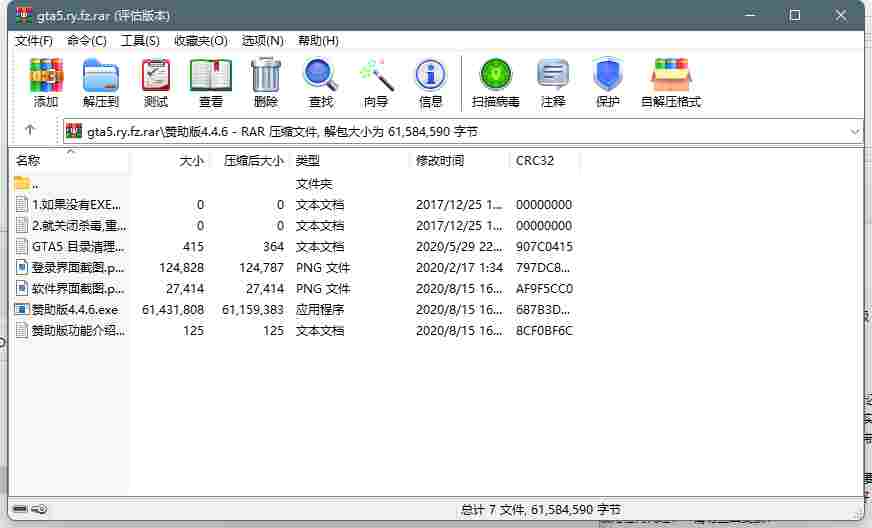Click modified date 2020/2/17 1:34
Screen dimensions: 872x528
[459, 268]
